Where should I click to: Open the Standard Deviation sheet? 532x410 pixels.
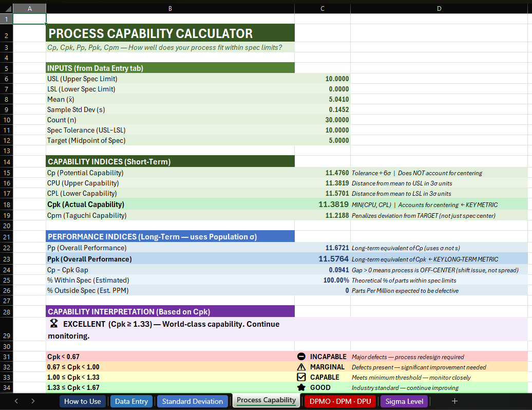click(x=192, y=401)
